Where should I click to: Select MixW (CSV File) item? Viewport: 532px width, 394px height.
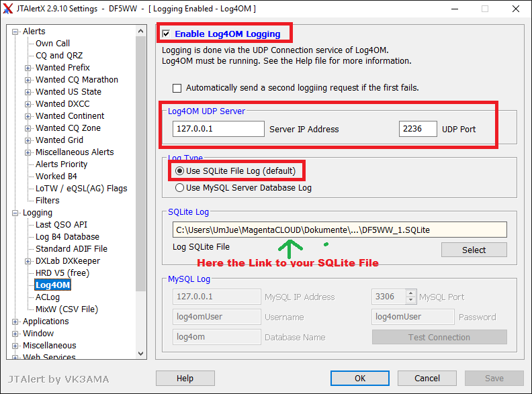pyautogui.click(x=67, y=309)
